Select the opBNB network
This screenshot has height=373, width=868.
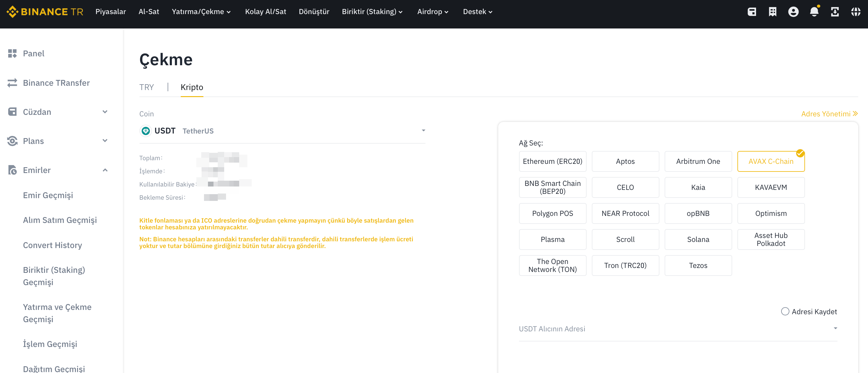click(698, 213)
